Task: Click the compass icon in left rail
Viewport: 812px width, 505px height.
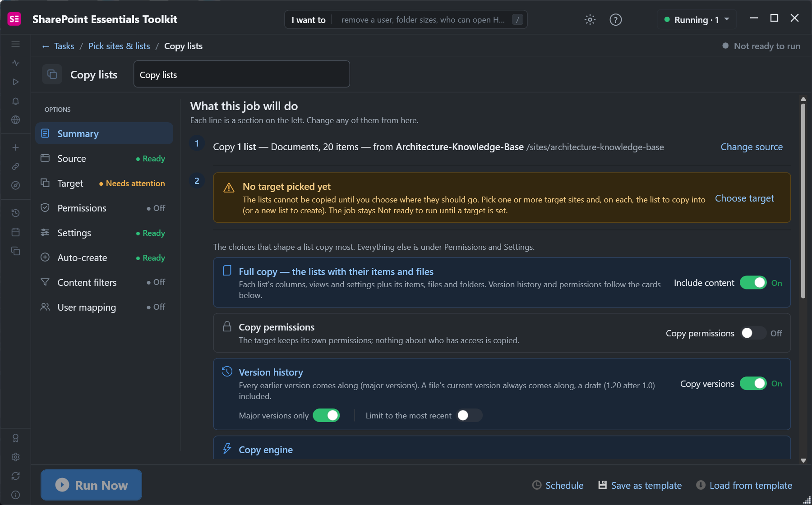Action: (x=15, y=185)
